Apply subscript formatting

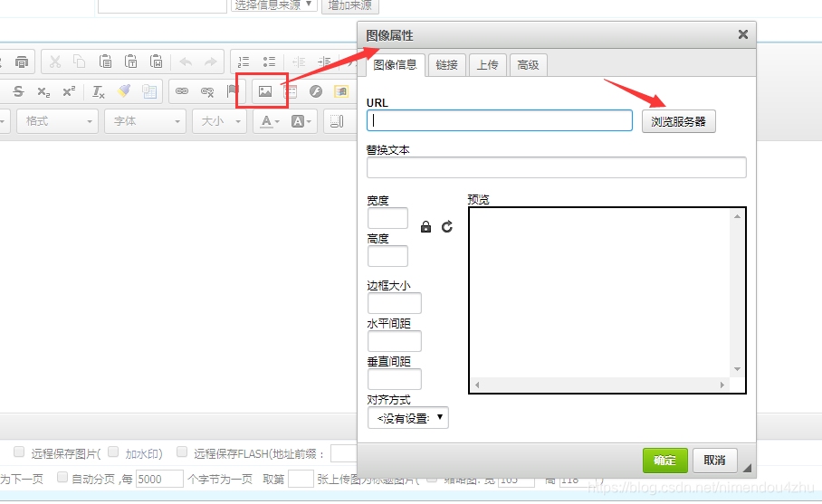44,91
